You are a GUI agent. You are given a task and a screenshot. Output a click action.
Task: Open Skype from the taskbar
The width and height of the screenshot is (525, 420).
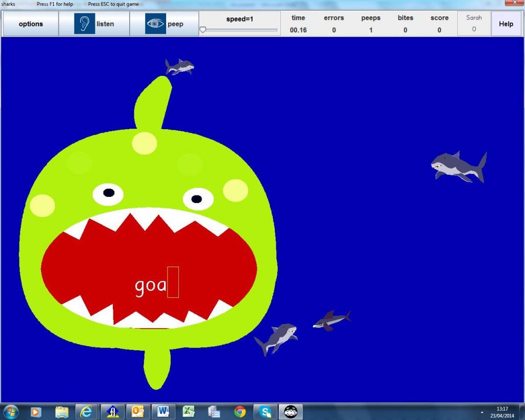pos(265,411)
